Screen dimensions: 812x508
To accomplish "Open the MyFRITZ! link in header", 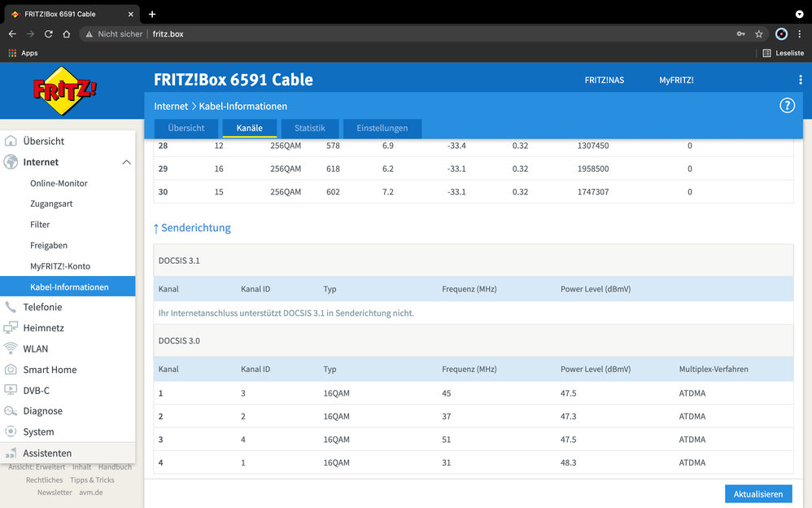I will coord(676,80).
